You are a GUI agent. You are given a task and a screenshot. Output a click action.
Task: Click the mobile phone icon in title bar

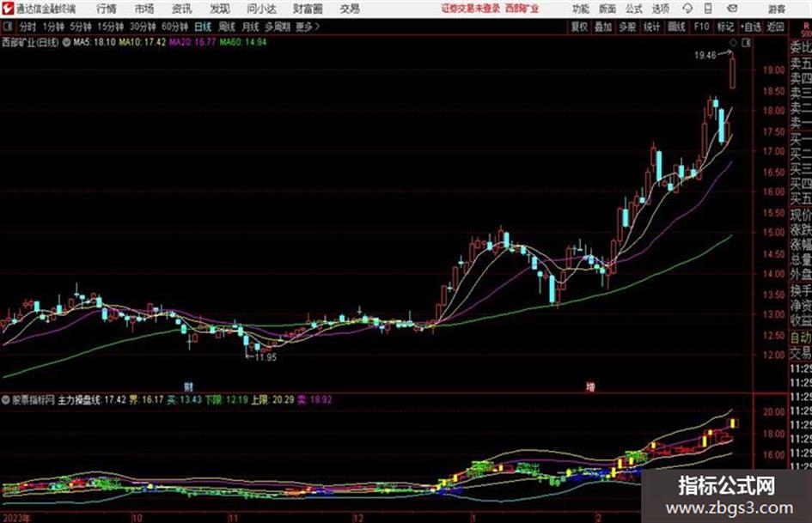708,9
